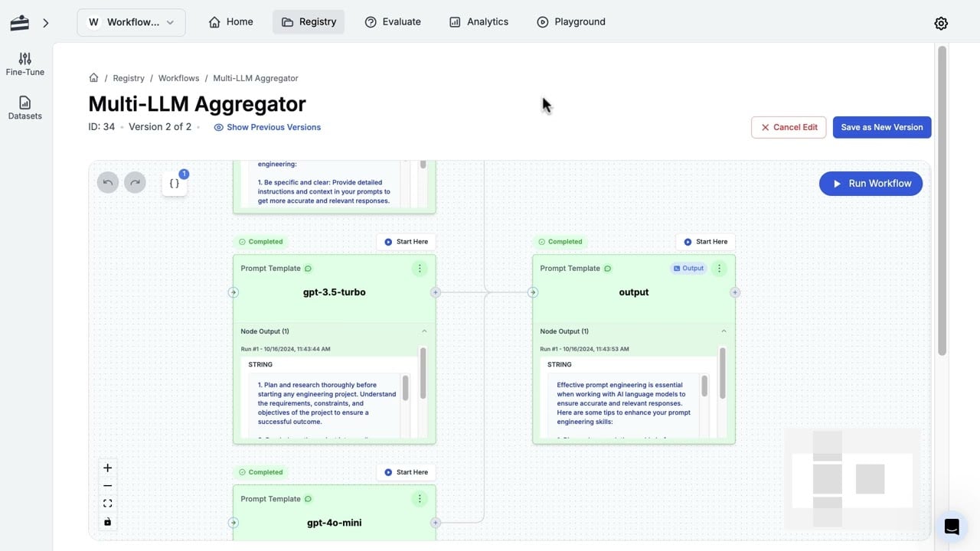Click gpt-3.5-turbo output text scrollbar
This screenshot has width=980, height=551.
coord(405,387)
